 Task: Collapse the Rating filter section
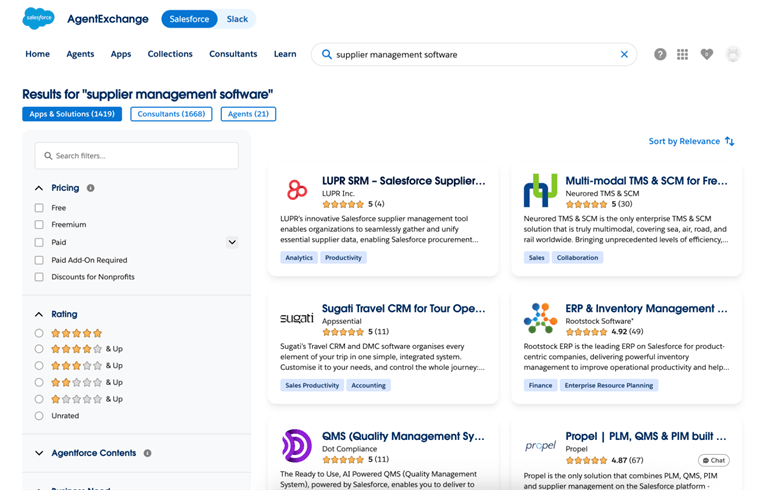click(39, 314)
